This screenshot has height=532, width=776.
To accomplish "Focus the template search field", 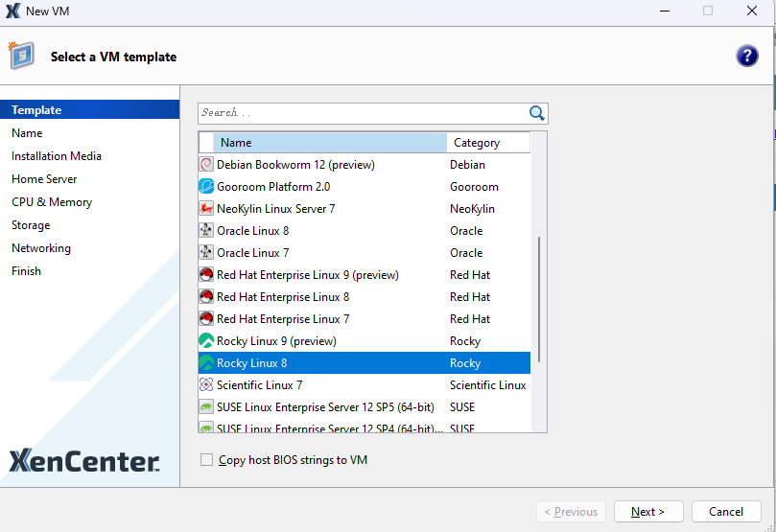I will (363, 113).
